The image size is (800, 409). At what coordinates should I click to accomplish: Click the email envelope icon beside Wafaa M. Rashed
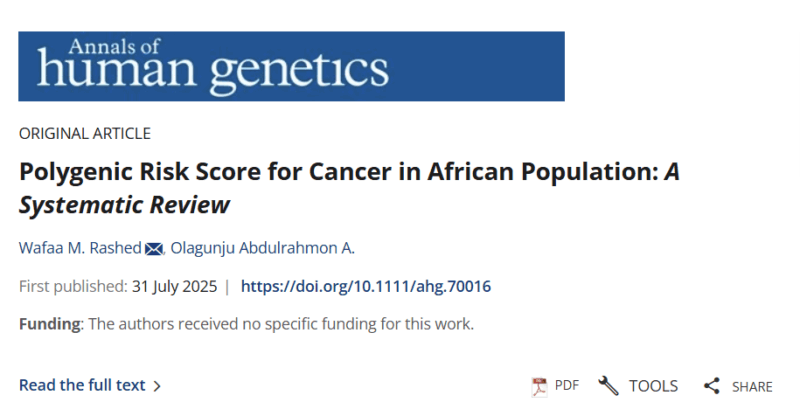(154, 249)
